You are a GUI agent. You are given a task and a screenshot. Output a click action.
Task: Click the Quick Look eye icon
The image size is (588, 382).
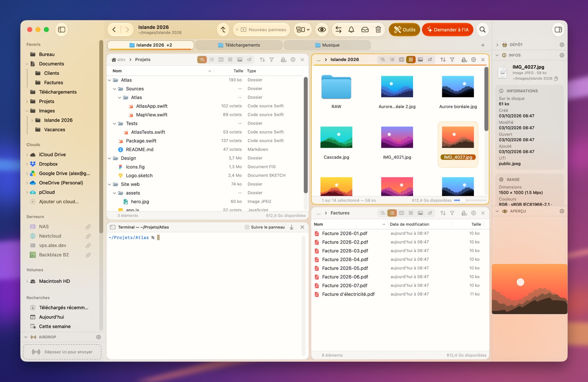coord(322,30)
